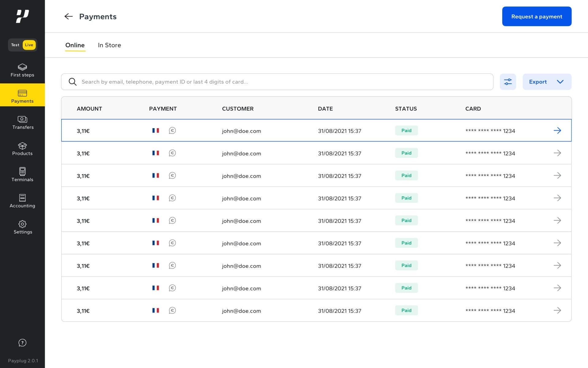Select the Terminals icon
This screenshot has height=368, width=588.
[x=22, y=174]
